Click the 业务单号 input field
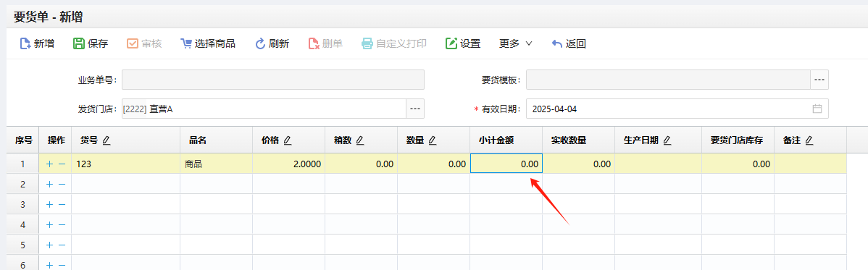This screenshot has height=270, width=868. click(x=273, y=80)
